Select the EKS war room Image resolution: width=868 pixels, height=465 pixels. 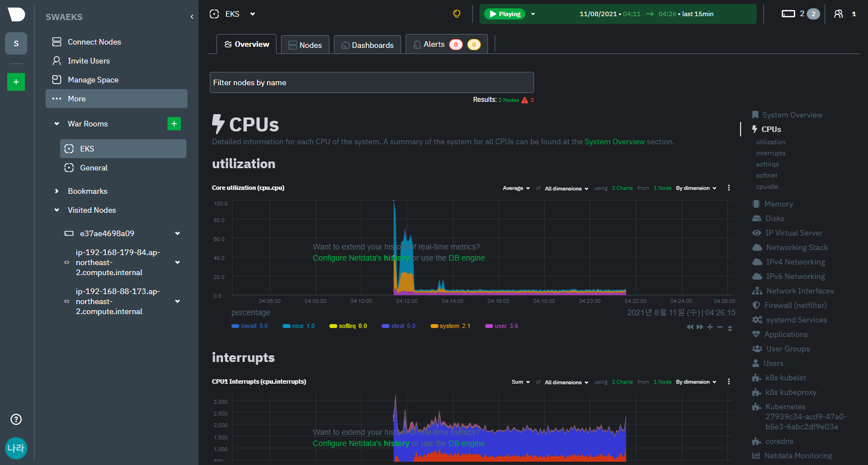tap(123, 149)
